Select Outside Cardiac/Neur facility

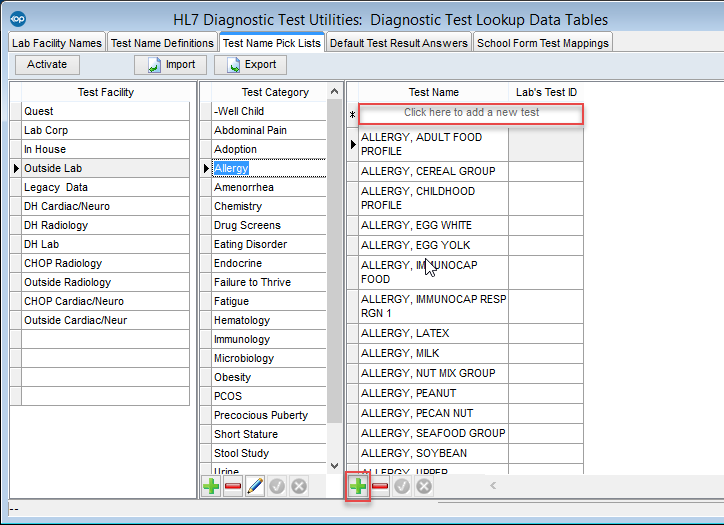coord(105,320)
